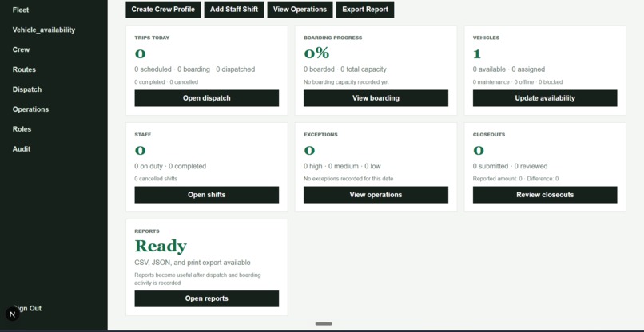This screenshot has width=644, height=332.
Task: Click the REPORTS card heading
Action: tap(147, 231)
